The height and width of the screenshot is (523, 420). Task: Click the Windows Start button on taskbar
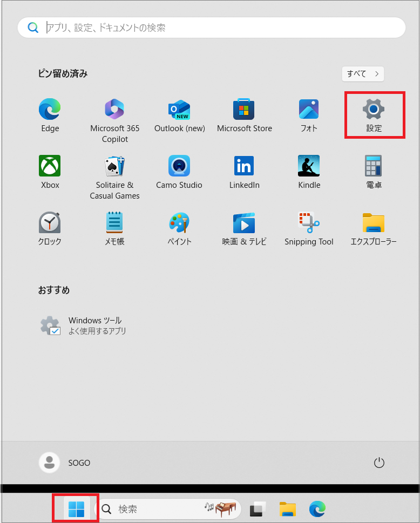(76, 508)
